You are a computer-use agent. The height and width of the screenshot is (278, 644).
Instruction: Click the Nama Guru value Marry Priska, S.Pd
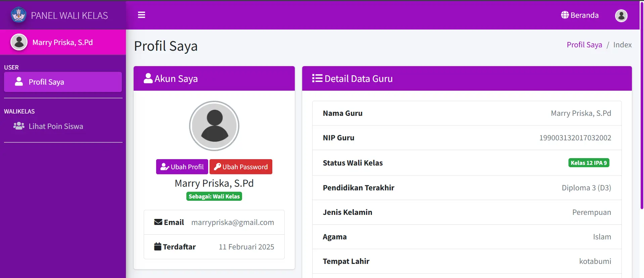pos(581,113)
